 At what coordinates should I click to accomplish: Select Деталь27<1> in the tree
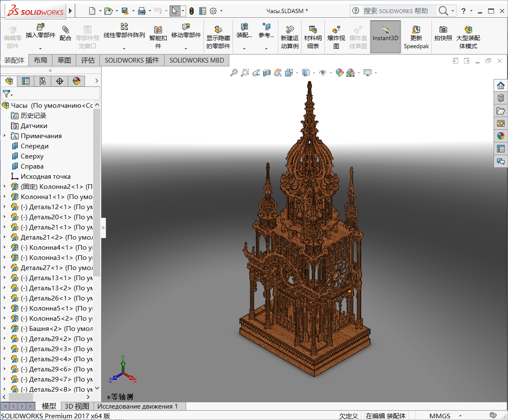click(57, 267)
